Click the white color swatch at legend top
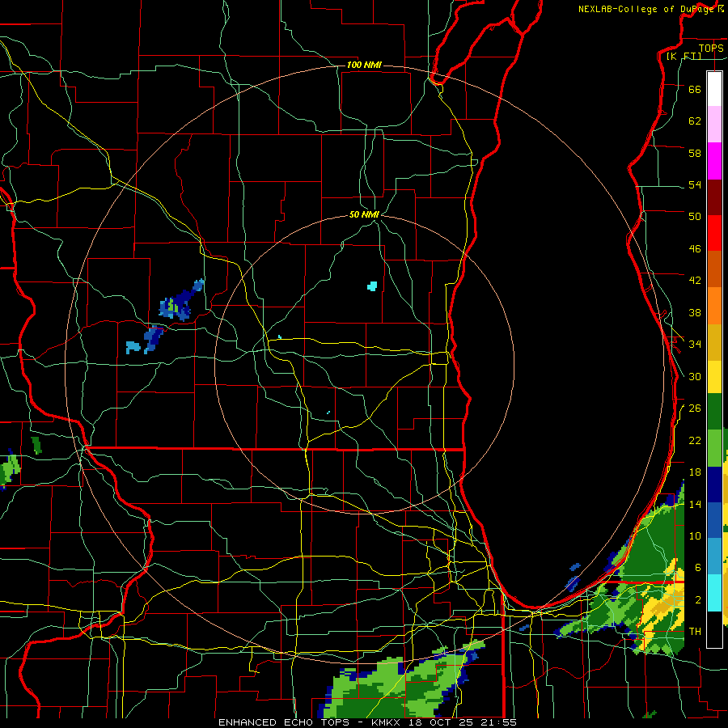 click(x=714, y=89)
